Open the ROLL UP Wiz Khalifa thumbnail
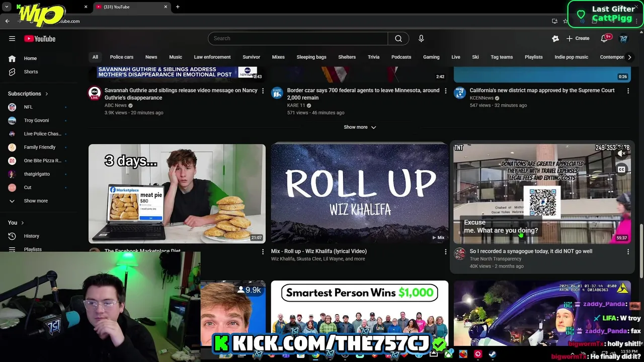The width and height of the screenshot is (644, 362). (x=360, y=194)
